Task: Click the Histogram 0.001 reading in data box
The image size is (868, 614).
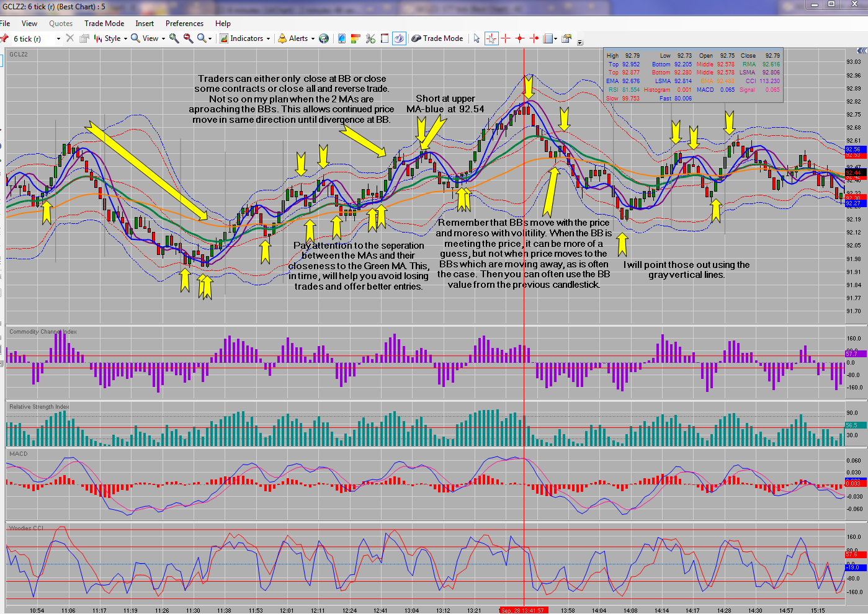Action: 668,90
